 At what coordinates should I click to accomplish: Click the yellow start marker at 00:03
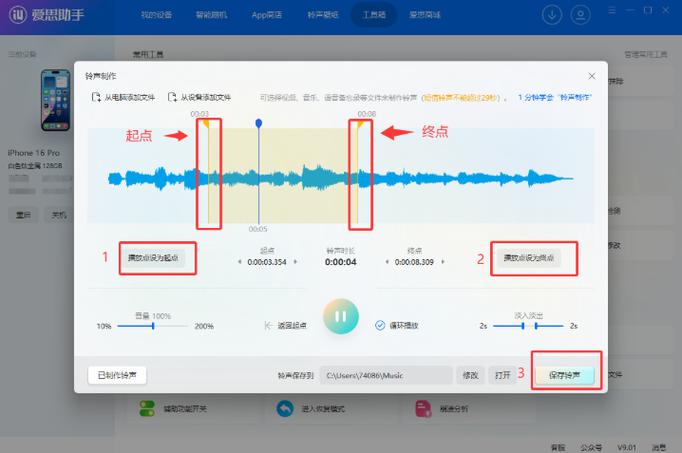pyautogui.click(x=206, y=124)
